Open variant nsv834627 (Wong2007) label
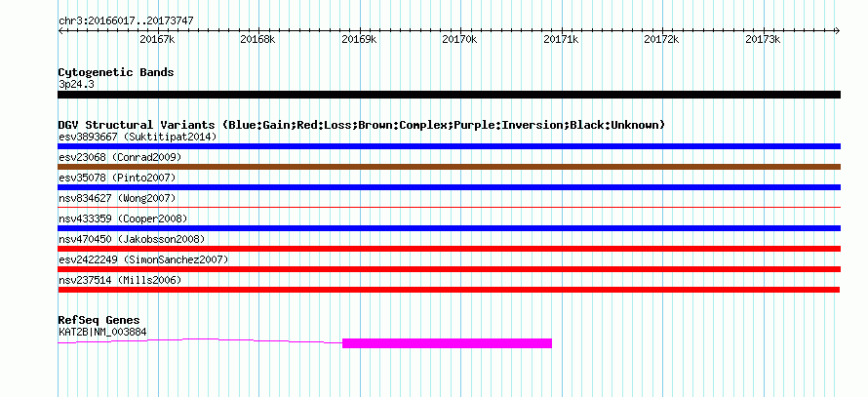 (117, 198)
